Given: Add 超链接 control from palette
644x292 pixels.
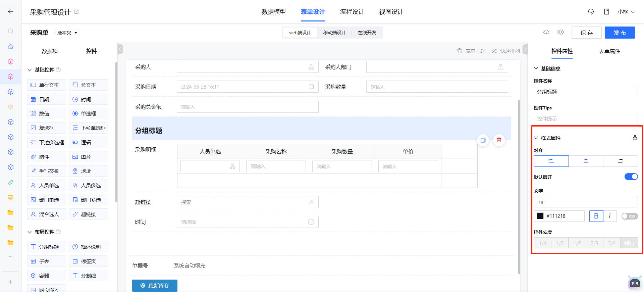Looking at the screenshot, I should click(x=89, y=214).
